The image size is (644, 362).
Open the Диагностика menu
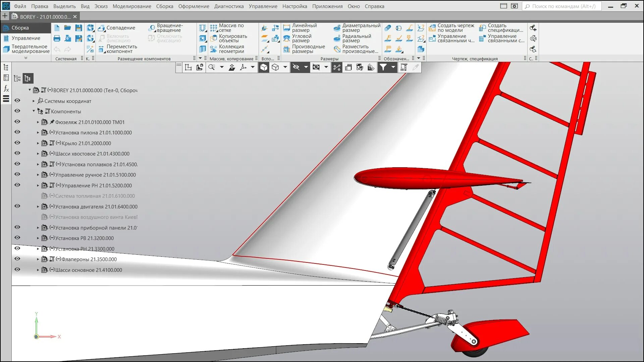coord(229,6)
